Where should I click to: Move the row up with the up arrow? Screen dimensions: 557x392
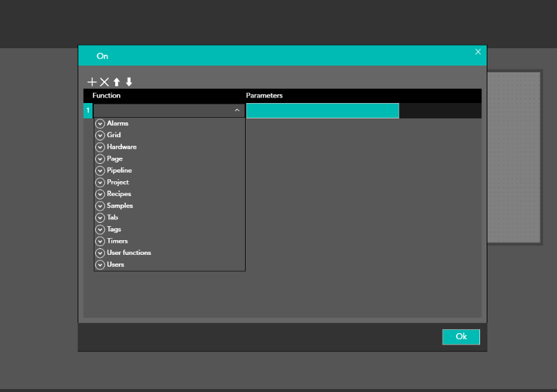tap(116, 82)
